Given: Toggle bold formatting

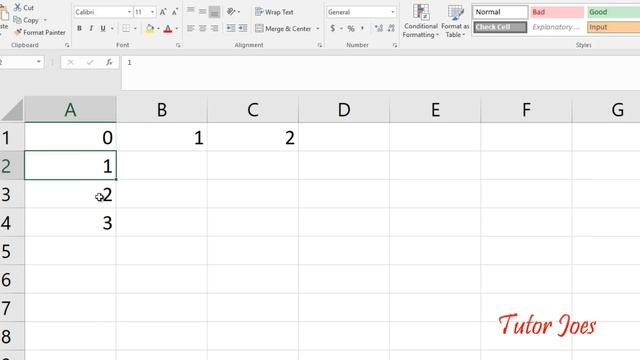Looking at the screenshot, I should (79, 28).
